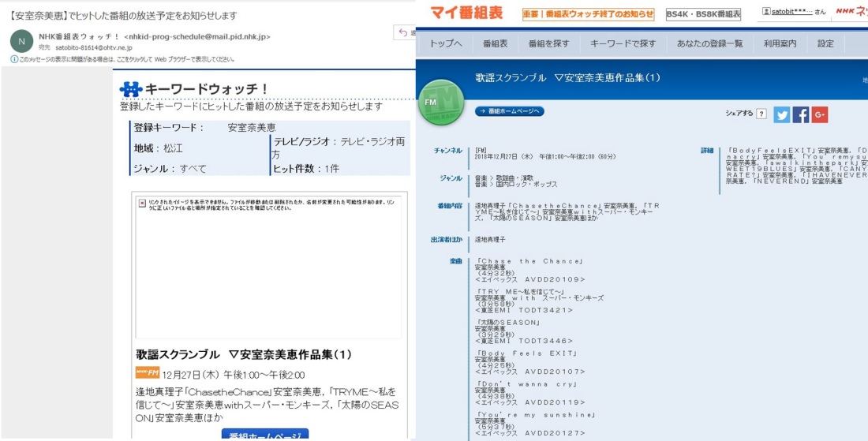Click the email broadcast time 12月27日(木) 午後1:00〜午後2:00

pos(233,375)
